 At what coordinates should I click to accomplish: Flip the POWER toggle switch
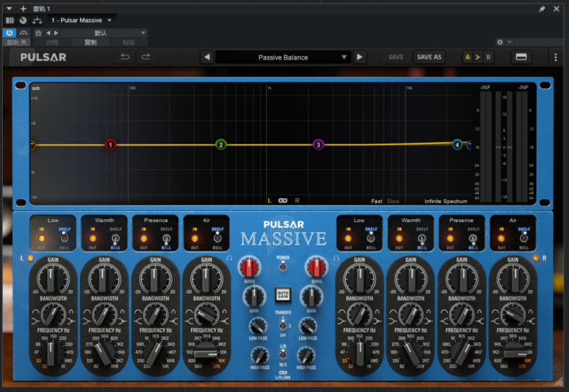point(283,267)
